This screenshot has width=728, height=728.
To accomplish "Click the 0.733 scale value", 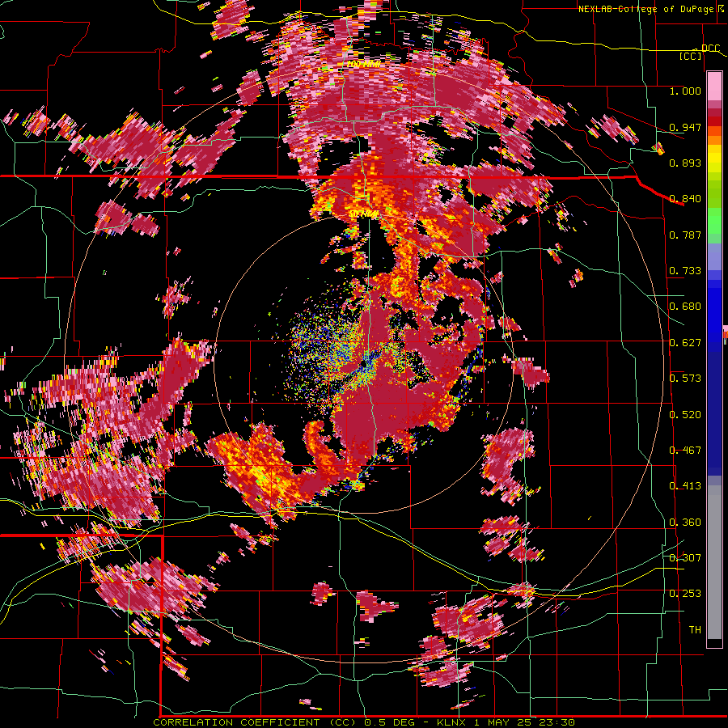I will click(x=685, y=271).
